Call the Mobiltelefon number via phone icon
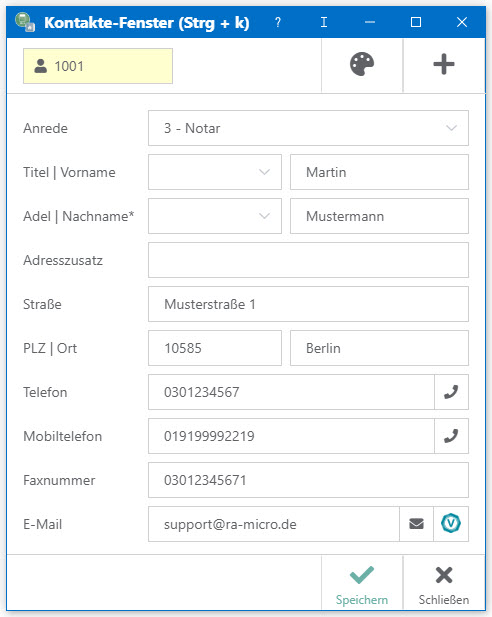Viewport: 492px width, 617px height. point(451,436)
